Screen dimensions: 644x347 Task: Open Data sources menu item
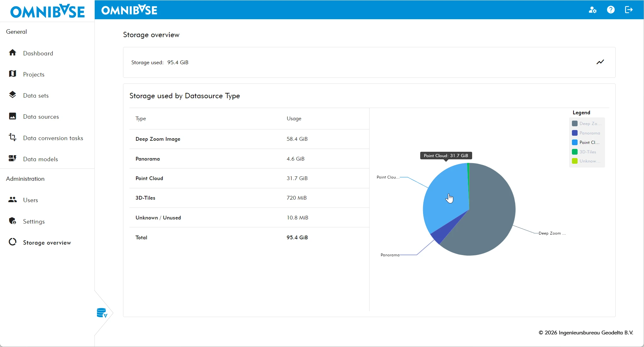pyautogui.click(x=41, y=117)
